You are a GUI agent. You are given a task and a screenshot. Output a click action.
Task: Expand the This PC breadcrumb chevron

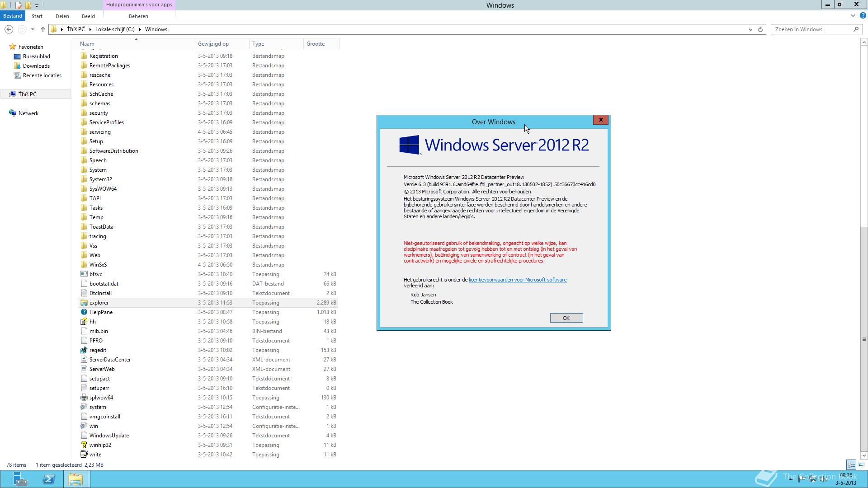[x=90, y=29]
